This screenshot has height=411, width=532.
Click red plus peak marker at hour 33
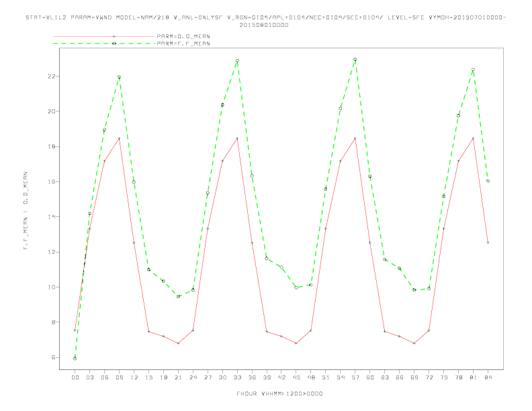[x=237, y=138]
